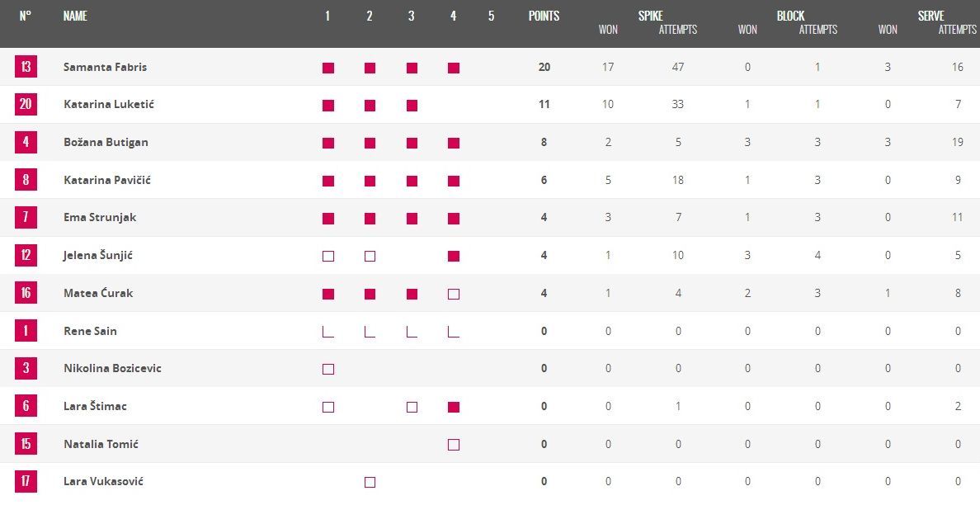The image size is (980, 505).
Task: Sort by the POINTS column header
Action: point(544,16)
